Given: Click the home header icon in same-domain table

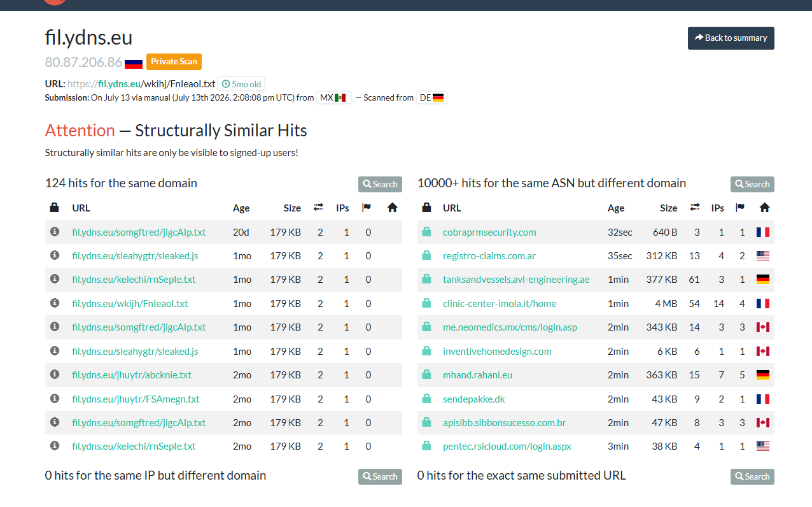Looking at the screenshot, I should 392,208.
